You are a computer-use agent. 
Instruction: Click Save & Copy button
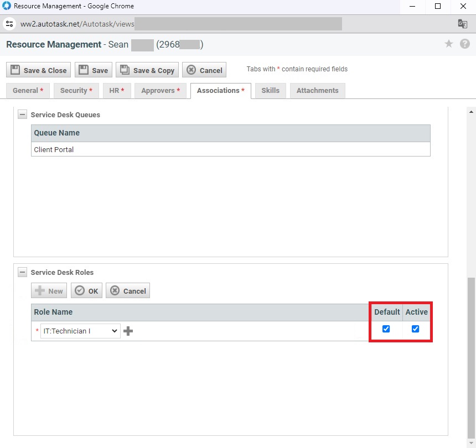click(x=147, y=70)
